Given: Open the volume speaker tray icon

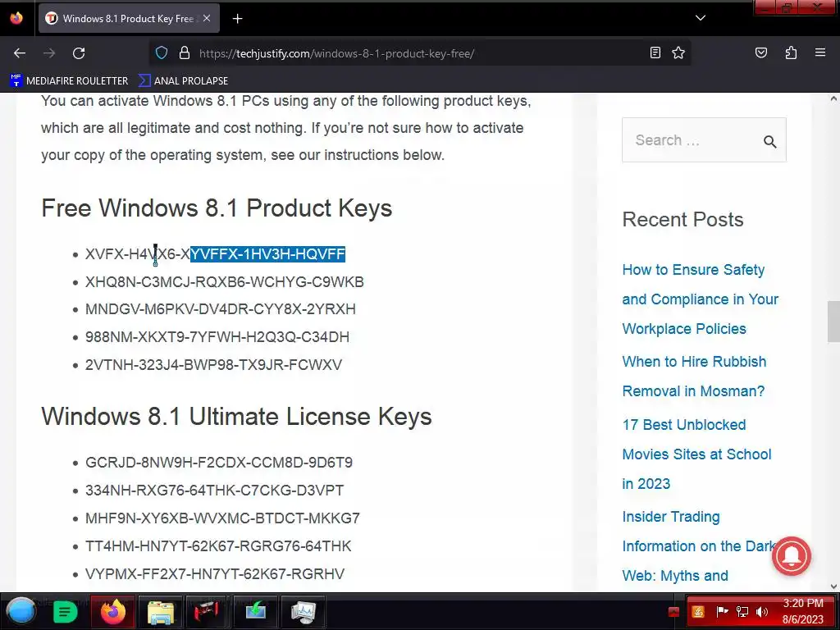Looking at the screenshot, I should pos(761,612).
